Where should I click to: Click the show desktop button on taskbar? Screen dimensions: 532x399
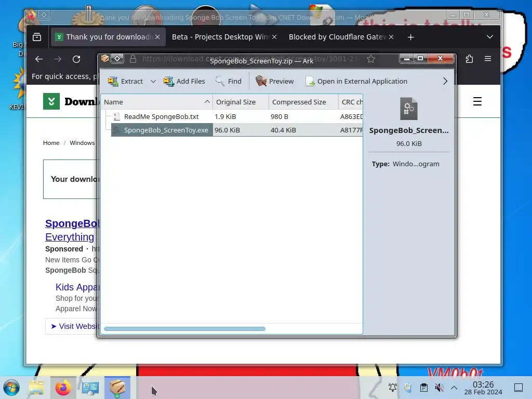518,388
